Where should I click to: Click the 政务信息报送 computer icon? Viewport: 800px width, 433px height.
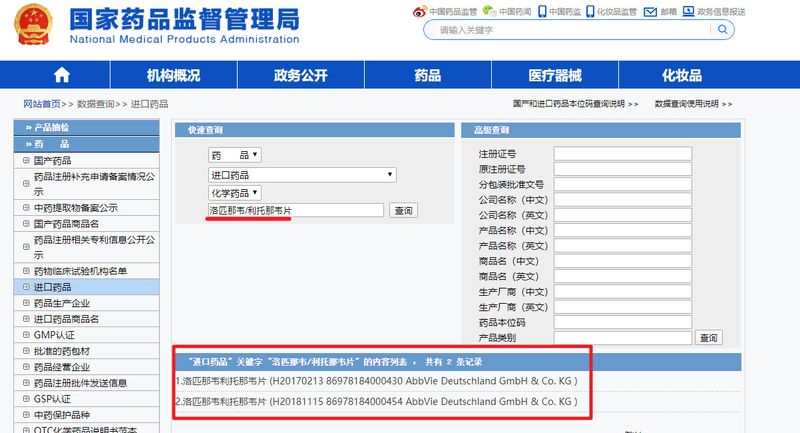click(687, 12)
